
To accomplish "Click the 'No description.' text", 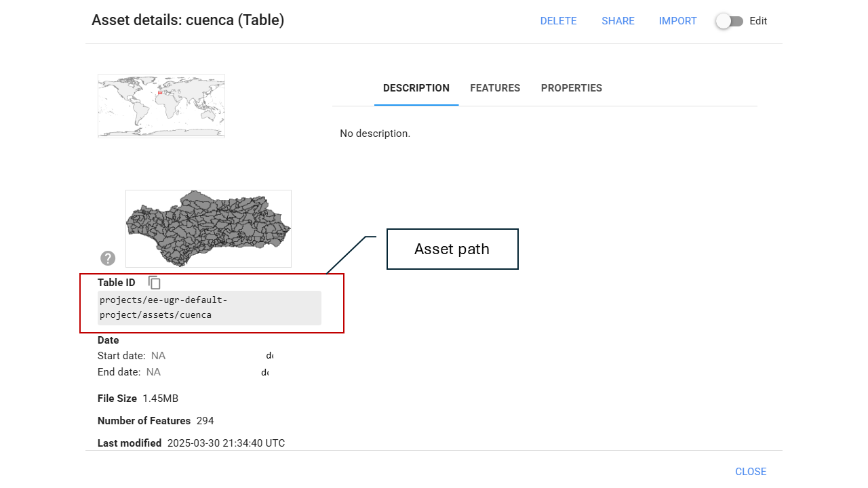I will tap(375, 134).
